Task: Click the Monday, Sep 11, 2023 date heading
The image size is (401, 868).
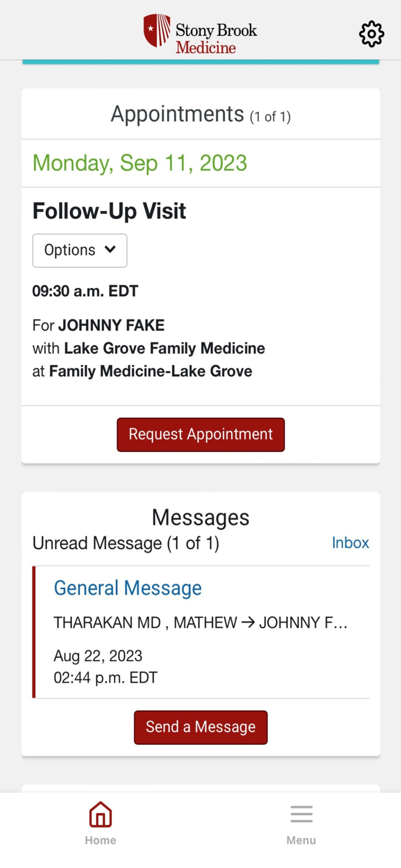Action: [139, 163]
